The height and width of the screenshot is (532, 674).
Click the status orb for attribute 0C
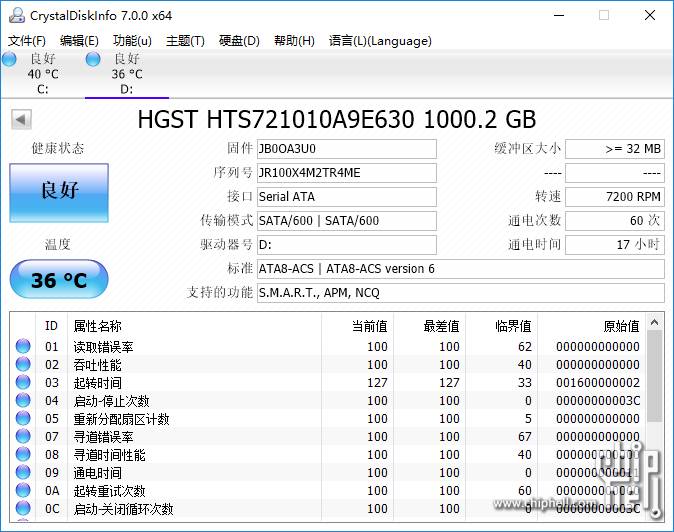(x=23, y=508)
